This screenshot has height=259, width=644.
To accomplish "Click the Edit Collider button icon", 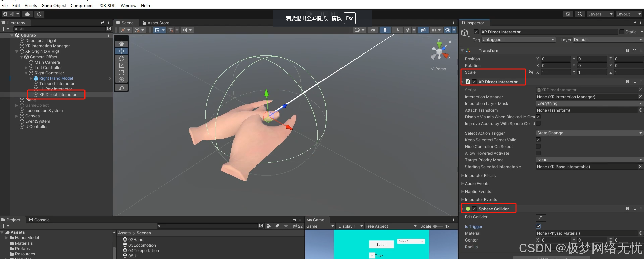I will coord(541,218).
